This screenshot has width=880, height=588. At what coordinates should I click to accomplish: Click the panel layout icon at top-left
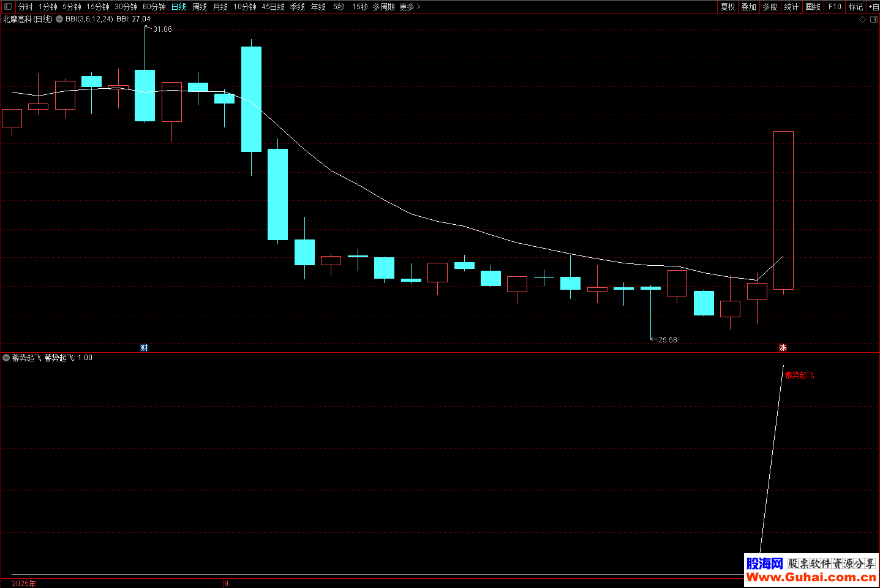pos(8,7)
